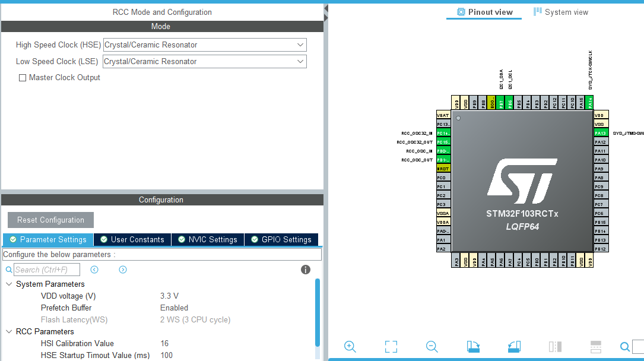This screenshot has height=361, width=644.
Task: Click green pin PA13 (SYS_JTMS-SWDIO)
Action: pos(601,133)
